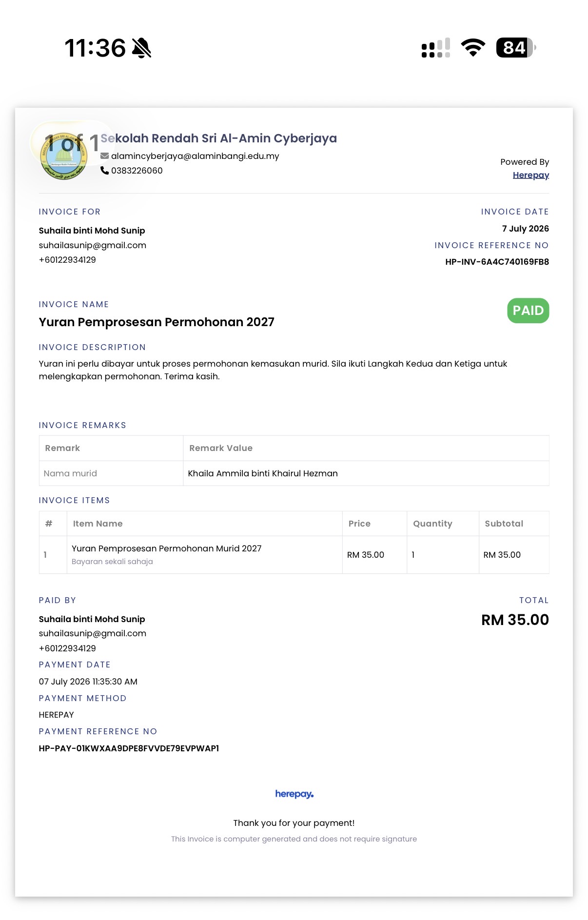Tap the envelope email icon
Screen dimensions: 588x920
[x=104, y=156]
